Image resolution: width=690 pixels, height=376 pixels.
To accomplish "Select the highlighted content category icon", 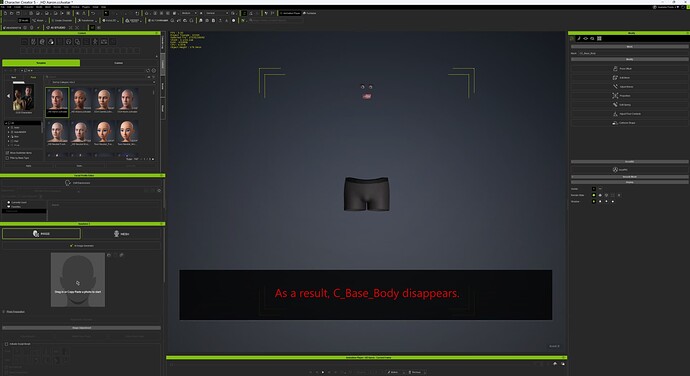I will point(51,42).
